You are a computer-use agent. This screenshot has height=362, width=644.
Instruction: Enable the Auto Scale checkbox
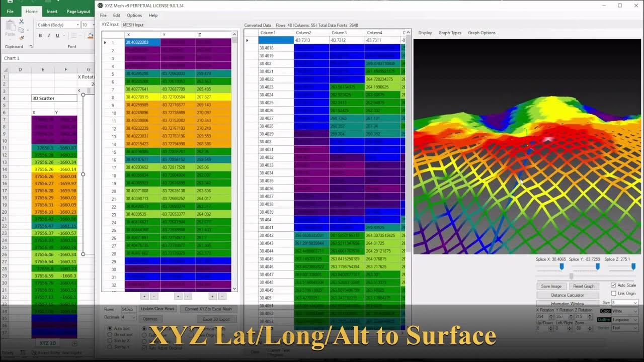pyautogui.click(x=613, y=285)
